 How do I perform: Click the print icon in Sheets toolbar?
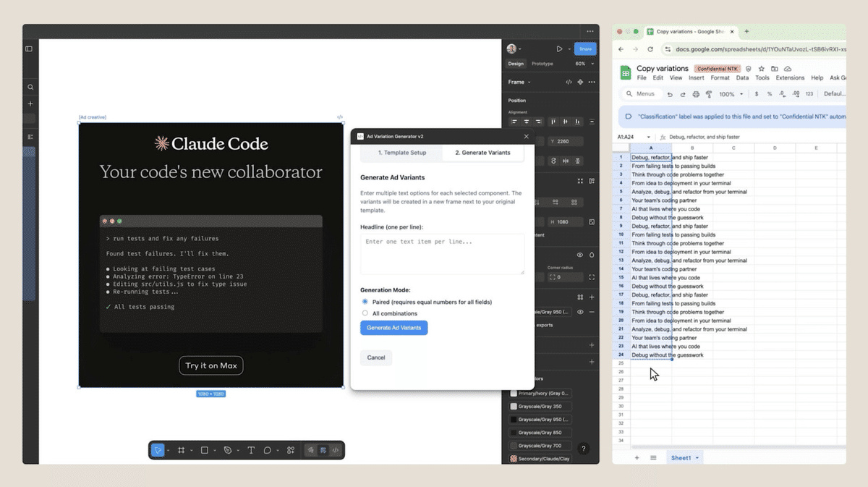click(696, 94)
